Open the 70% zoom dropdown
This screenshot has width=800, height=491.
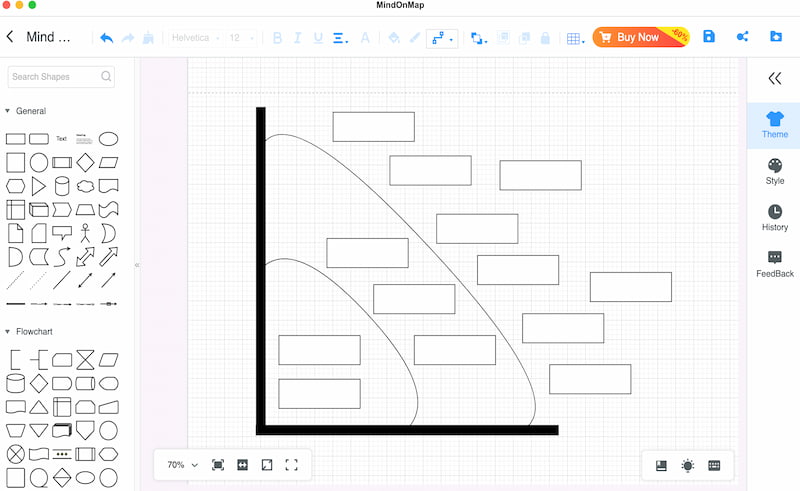(182, 464)
